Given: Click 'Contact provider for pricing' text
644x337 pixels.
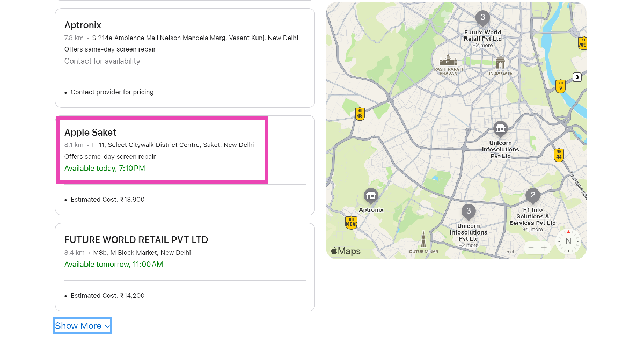Looking at the screenshot, I should point(112,92).
